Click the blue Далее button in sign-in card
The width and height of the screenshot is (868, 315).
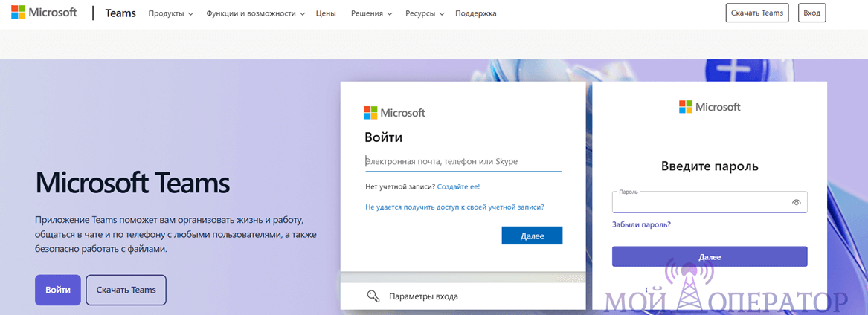[532, 236]
